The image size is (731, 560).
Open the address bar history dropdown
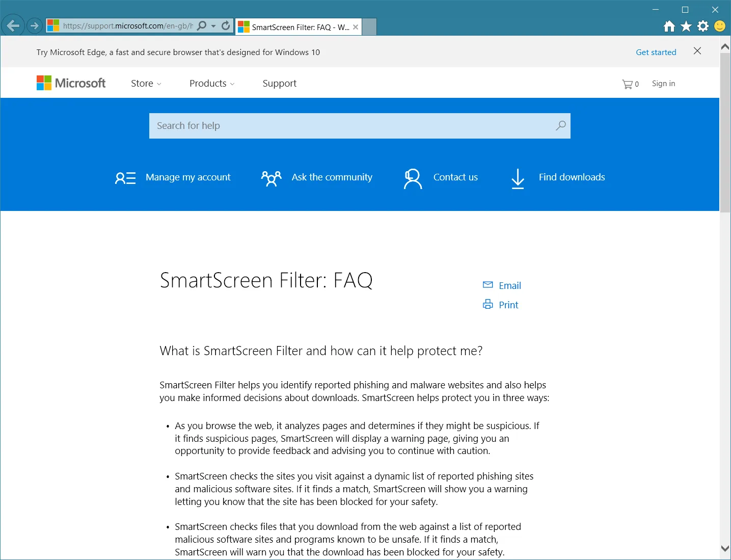(214, 25)
